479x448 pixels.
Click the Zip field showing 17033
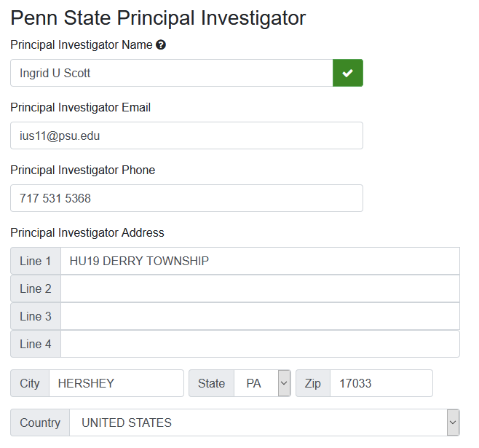(381, 383)
